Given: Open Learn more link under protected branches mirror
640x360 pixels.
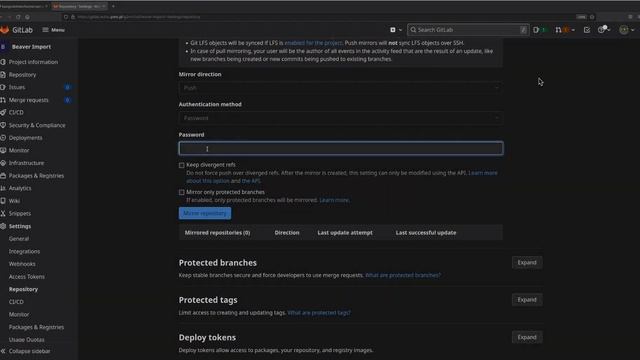Looking at the screenshot, I should [x=334, y=200].
